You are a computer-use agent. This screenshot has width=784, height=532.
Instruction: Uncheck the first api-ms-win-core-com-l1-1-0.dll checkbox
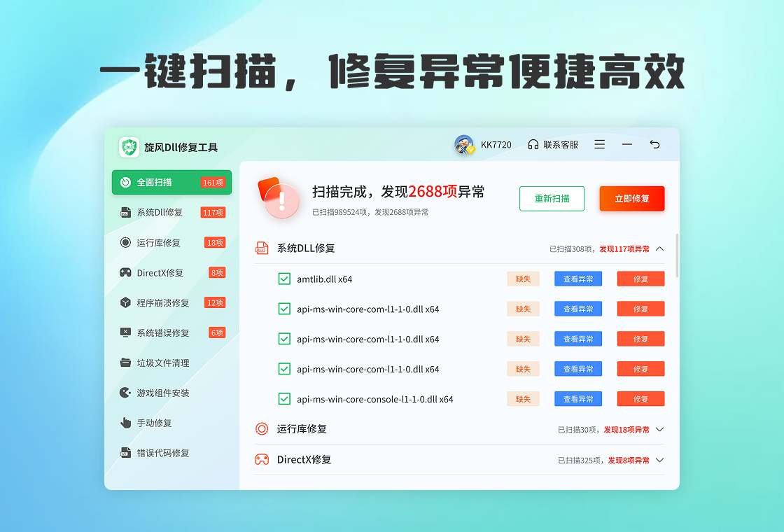coord(284,309)
